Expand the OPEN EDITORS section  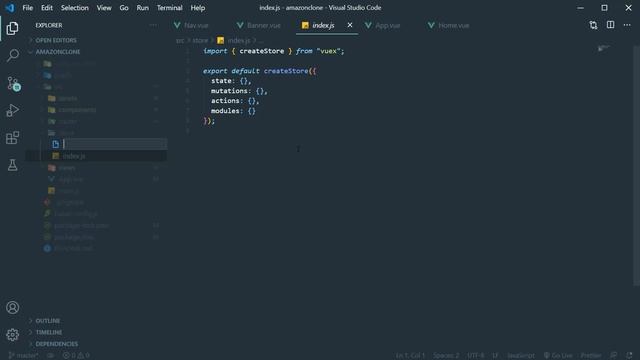coord(56,40)
